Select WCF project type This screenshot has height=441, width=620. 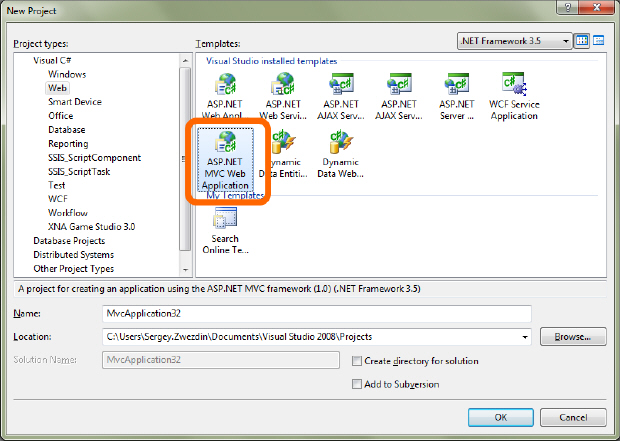pyautogui.click(x=58, y=199)
